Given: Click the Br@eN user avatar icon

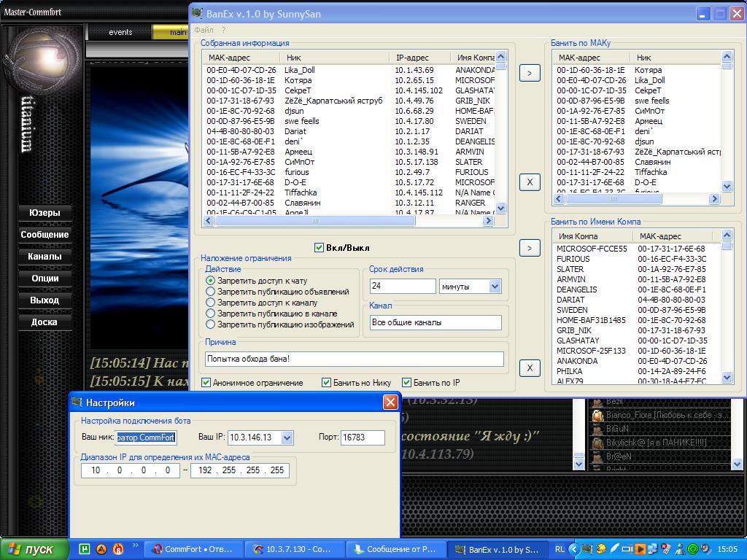Looking at the screenshot, I should click(x=597, y=456).
